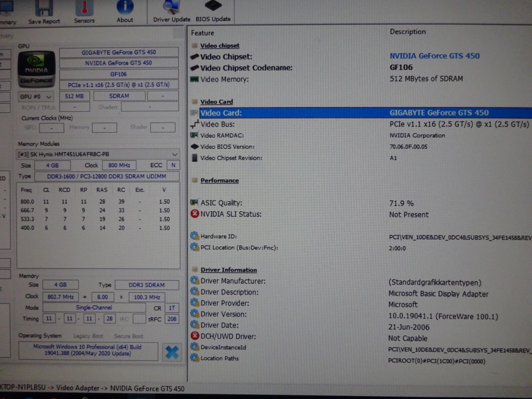The image size is (532, 399).
Task: Click the GIGABYTE GeForce GTS 450 field
Action: 119,52
